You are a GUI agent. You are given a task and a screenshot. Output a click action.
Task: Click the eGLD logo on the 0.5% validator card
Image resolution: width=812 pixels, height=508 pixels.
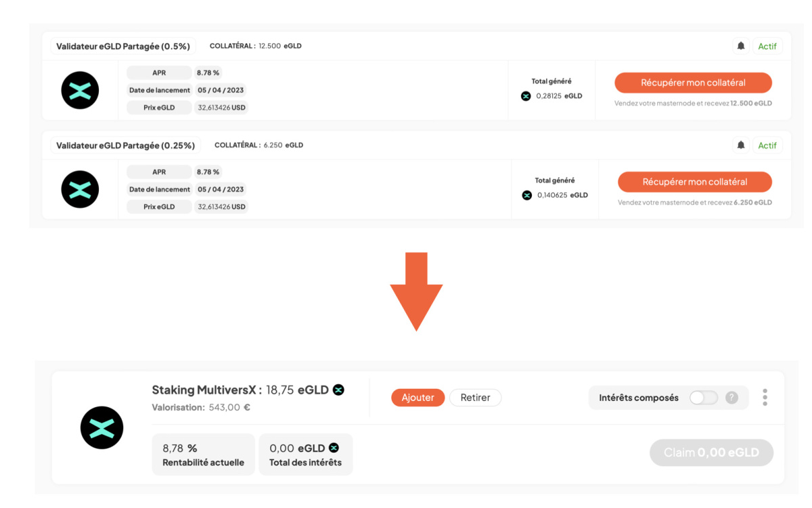(80, 90)
